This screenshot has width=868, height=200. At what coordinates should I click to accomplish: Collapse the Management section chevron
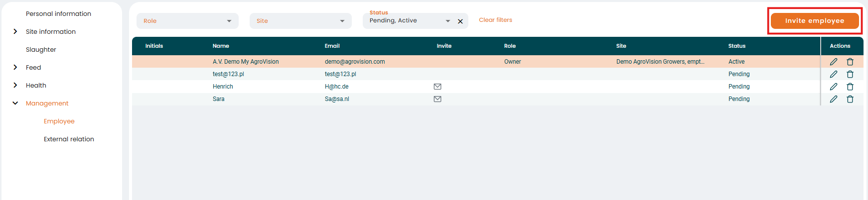click(15, 103)
